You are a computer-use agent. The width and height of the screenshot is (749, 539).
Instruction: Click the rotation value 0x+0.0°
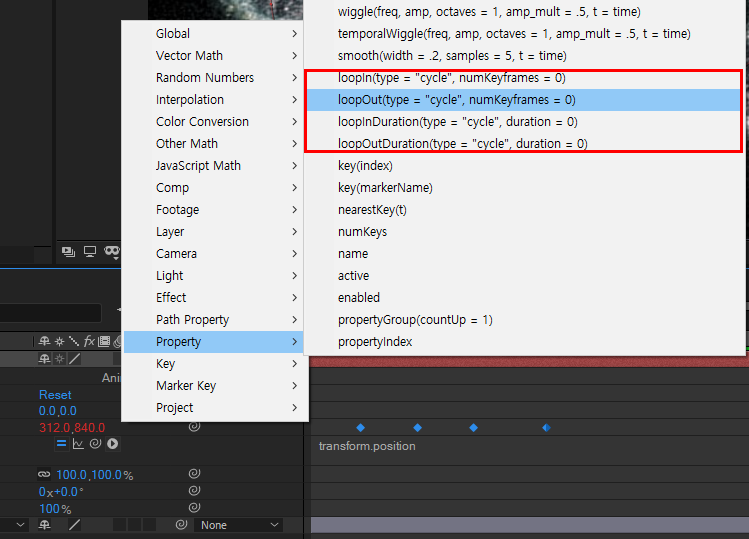[61, 492]
